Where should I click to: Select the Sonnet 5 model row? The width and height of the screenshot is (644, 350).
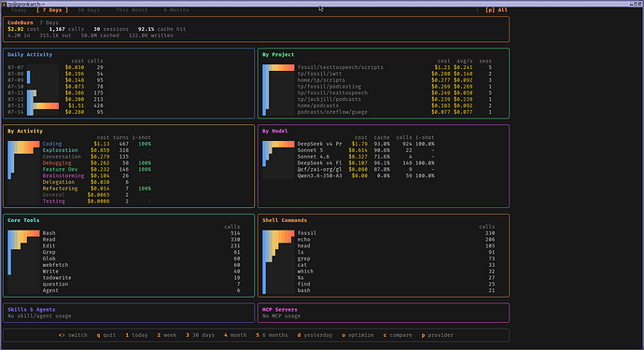[x=348, y=150]
